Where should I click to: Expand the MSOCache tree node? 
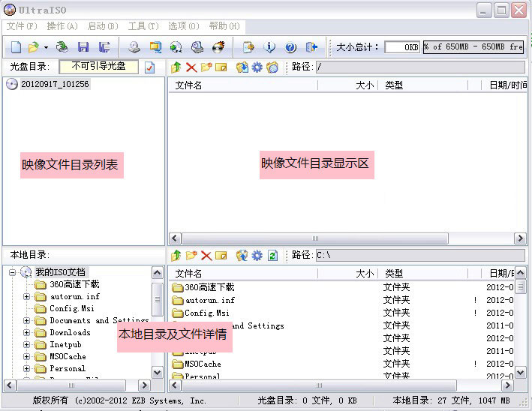tap(26, 356)
